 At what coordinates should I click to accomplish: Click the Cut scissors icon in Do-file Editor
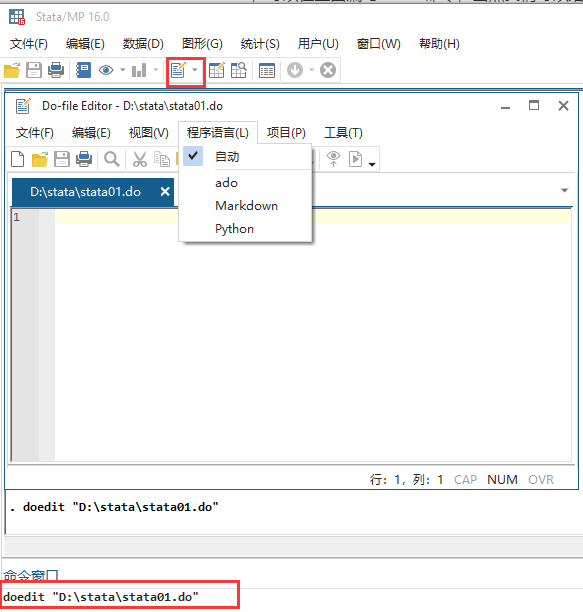tap(140, 159)
